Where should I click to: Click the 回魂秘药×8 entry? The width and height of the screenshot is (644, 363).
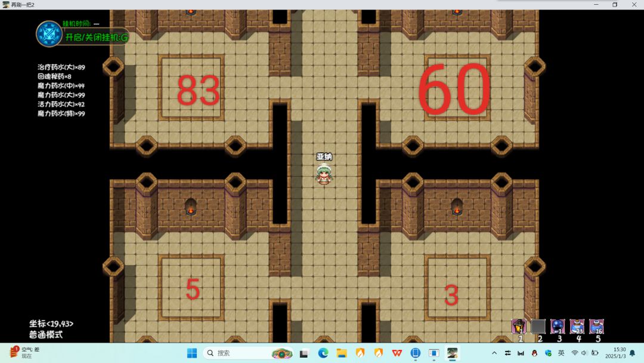coord(54,76)
